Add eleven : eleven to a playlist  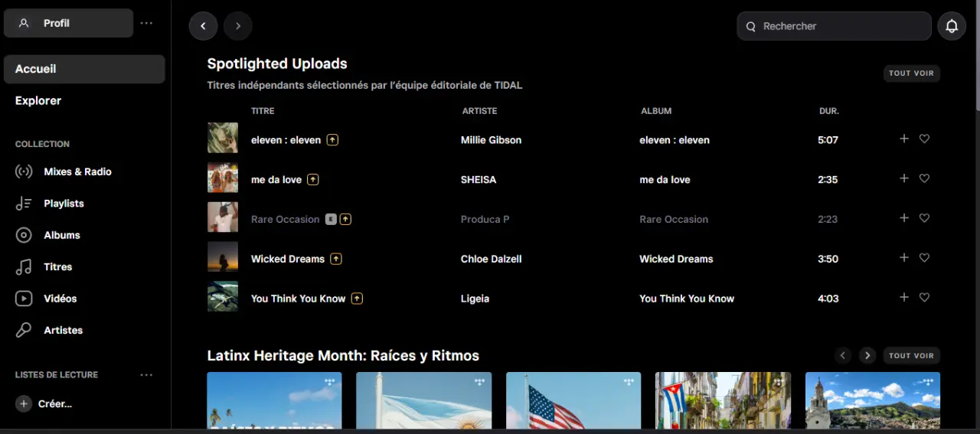click(904, 139)
